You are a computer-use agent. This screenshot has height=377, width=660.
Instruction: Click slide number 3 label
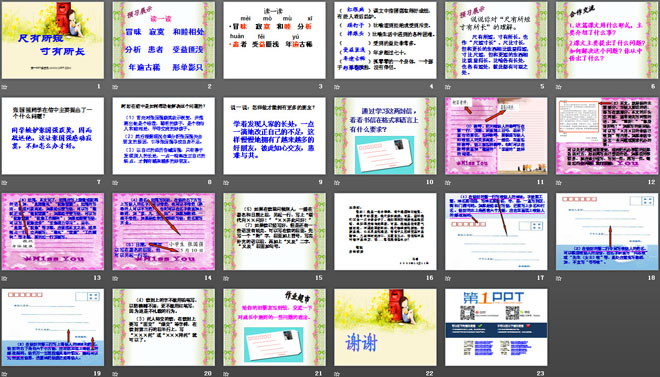(x=320, y=87)
